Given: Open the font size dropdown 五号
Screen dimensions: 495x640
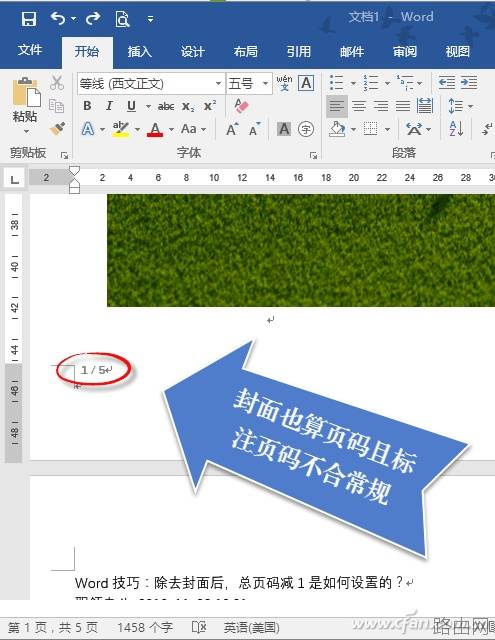Looking at the screenshot, I should point(265,84).
